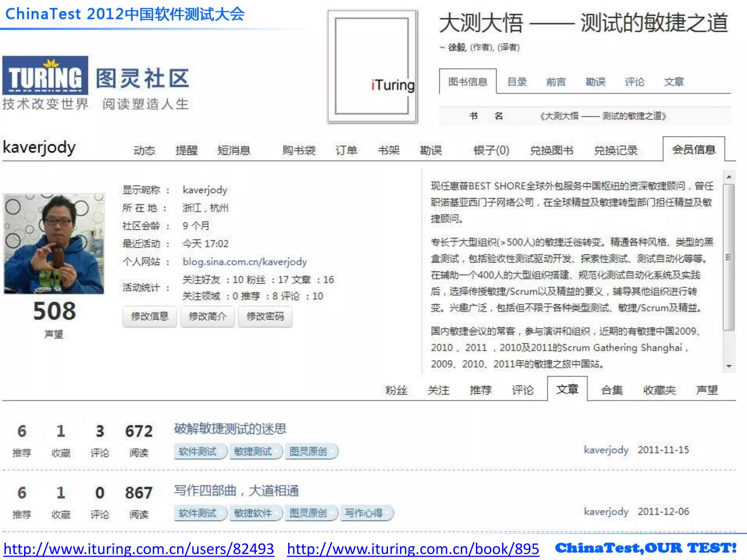Open the 前言 tab
The image size is (747, 560).
point(556,82)
